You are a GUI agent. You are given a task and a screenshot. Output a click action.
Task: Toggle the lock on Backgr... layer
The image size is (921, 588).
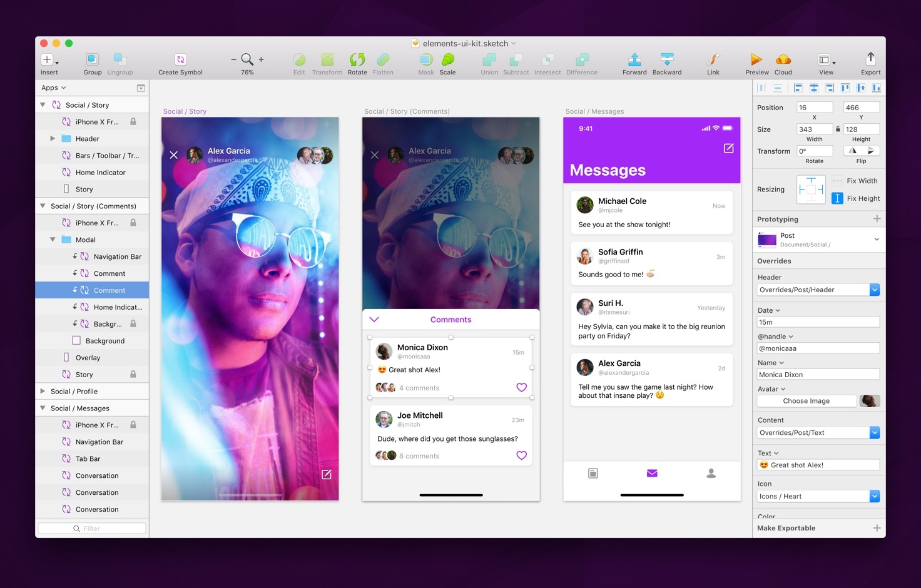(133, 324)
